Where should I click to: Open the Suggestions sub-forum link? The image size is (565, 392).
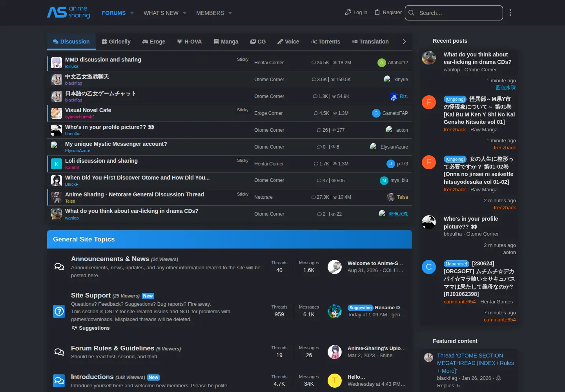point(94,328)
